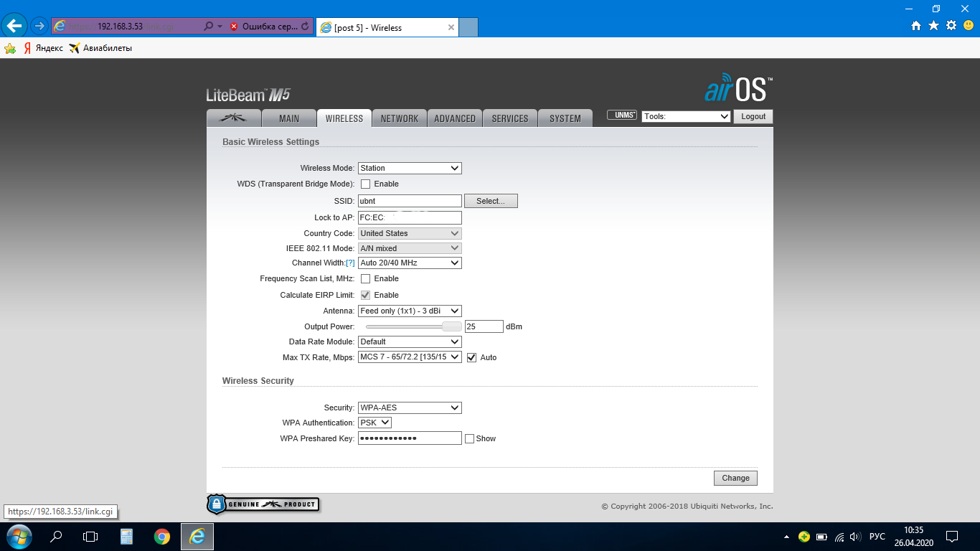
Task: Tick Show WPA Preshared Key checkbox
Action: tap(470, 439)
